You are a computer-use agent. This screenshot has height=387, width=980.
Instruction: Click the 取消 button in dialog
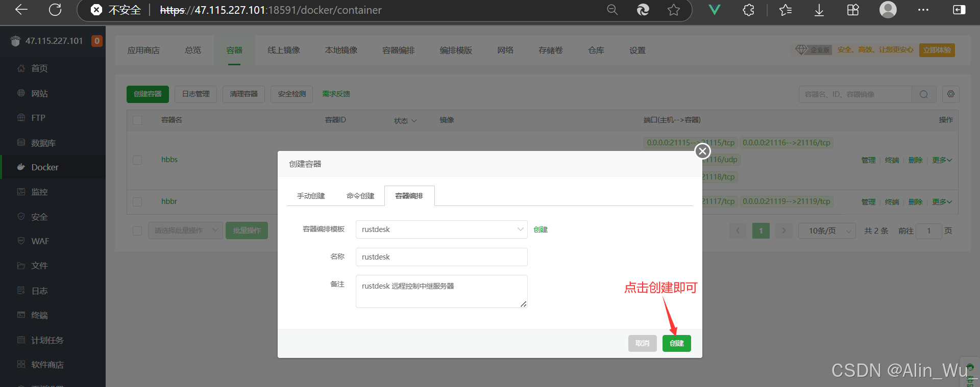click(x=642, y=343)
